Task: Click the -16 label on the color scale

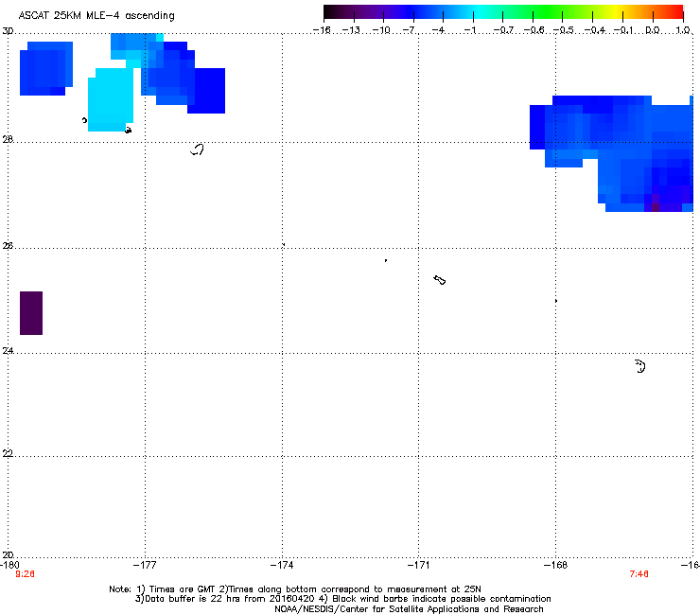Action: click(322, 30)
